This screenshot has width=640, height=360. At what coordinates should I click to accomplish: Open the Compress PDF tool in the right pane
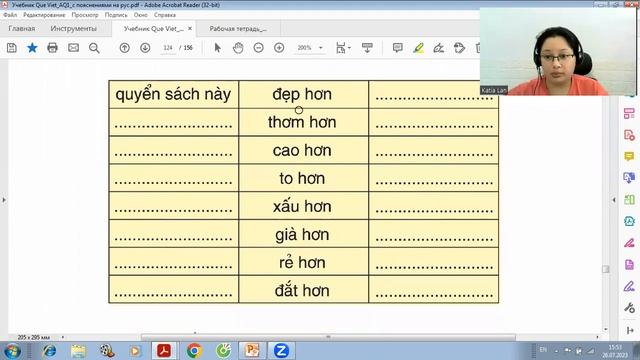click(629, 200)
